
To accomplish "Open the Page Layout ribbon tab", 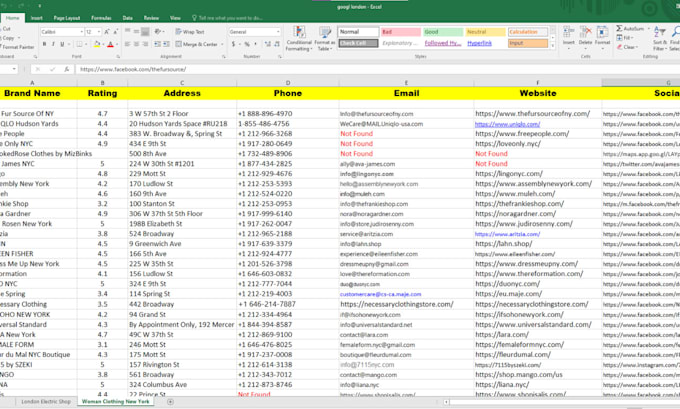I will 67,18.
